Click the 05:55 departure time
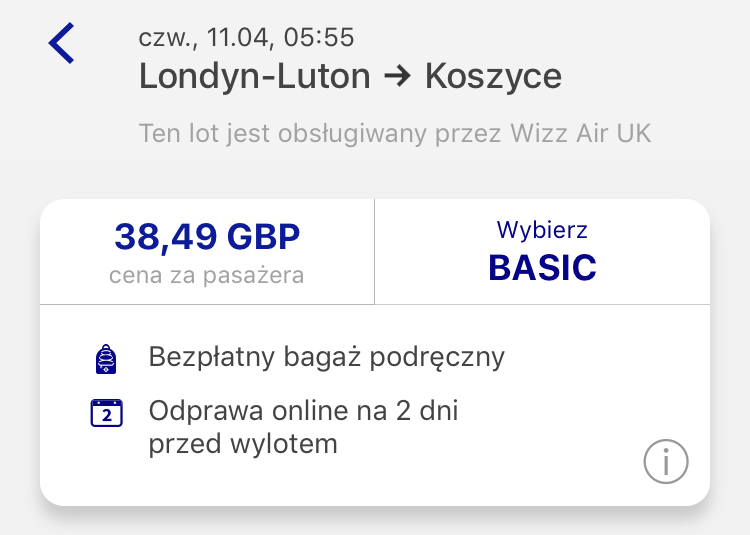Image resolution: width=750 pixels, height=535 pixels. click(x=319, y=37)
